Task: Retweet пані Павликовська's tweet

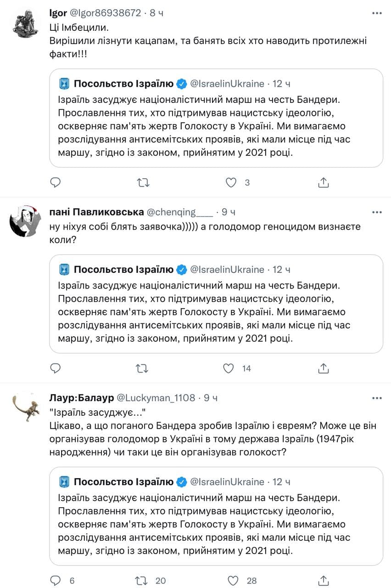Action: pyautogui.click(x=144, y=368)
